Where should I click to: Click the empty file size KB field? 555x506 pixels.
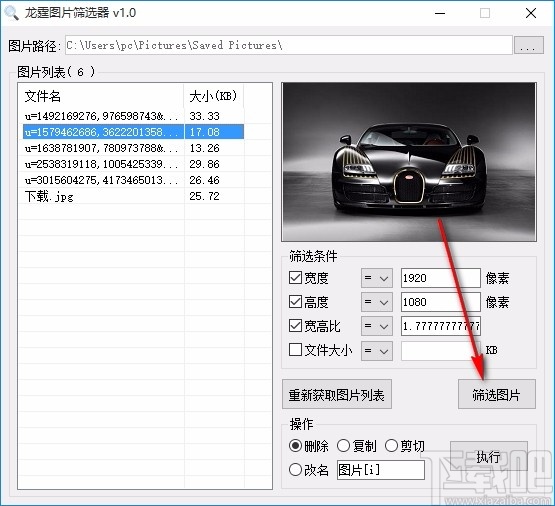(441, 351)
